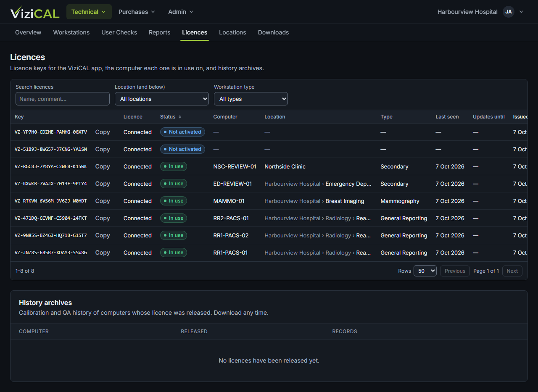Copy the licence key for MAMMO-01
Image resolution: width=538 pixels, height=392 pixels.
pyautogui.click(x=103, y=201)
